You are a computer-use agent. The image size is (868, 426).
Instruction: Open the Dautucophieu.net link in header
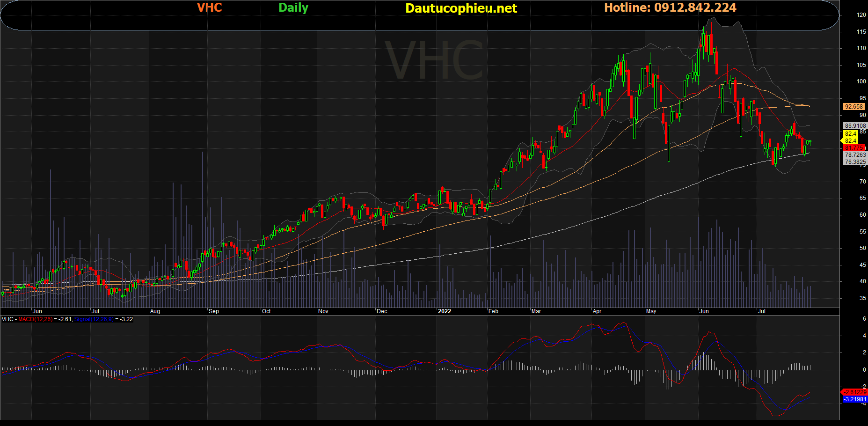tap(461, 8)
